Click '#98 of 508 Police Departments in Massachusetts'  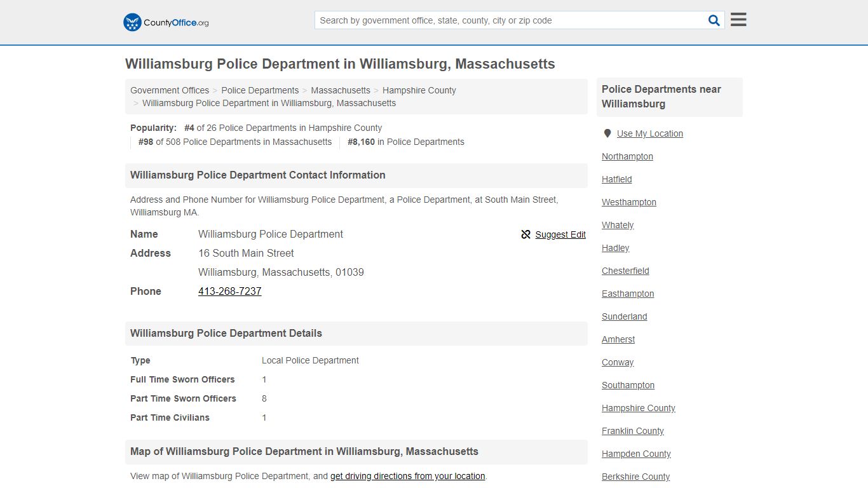click(x=235, y=142)
